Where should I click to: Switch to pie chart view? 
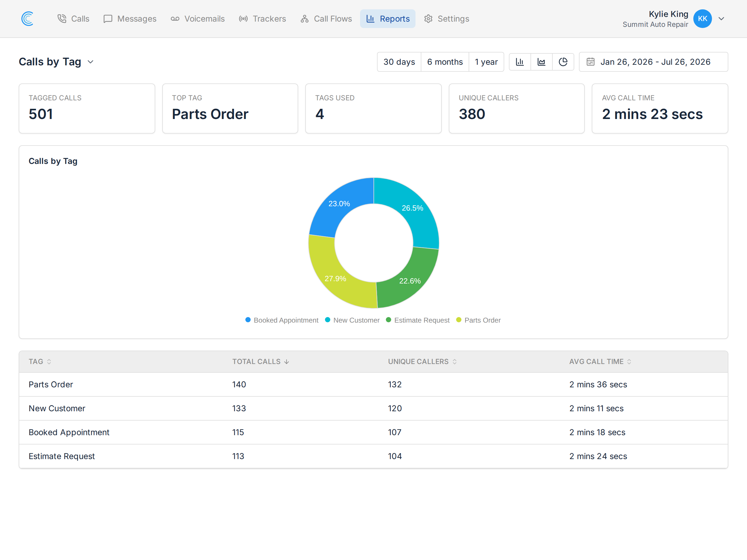[x=563, y=62]
